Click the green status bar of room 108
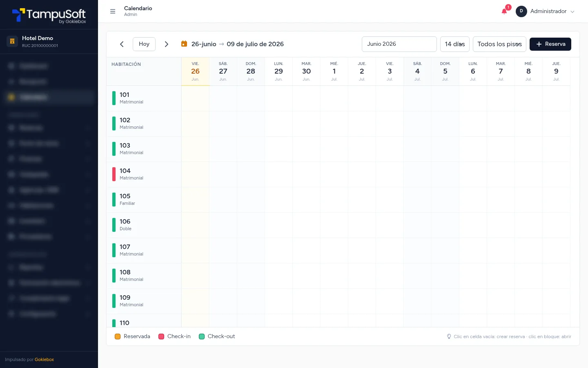 tap(114, 276)
